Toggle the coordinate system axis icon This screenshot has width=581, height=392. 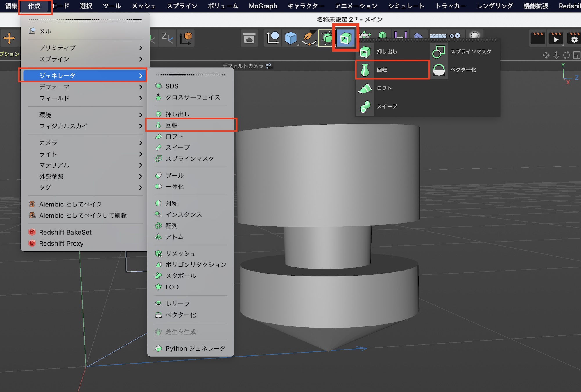(x=186, y=38)
